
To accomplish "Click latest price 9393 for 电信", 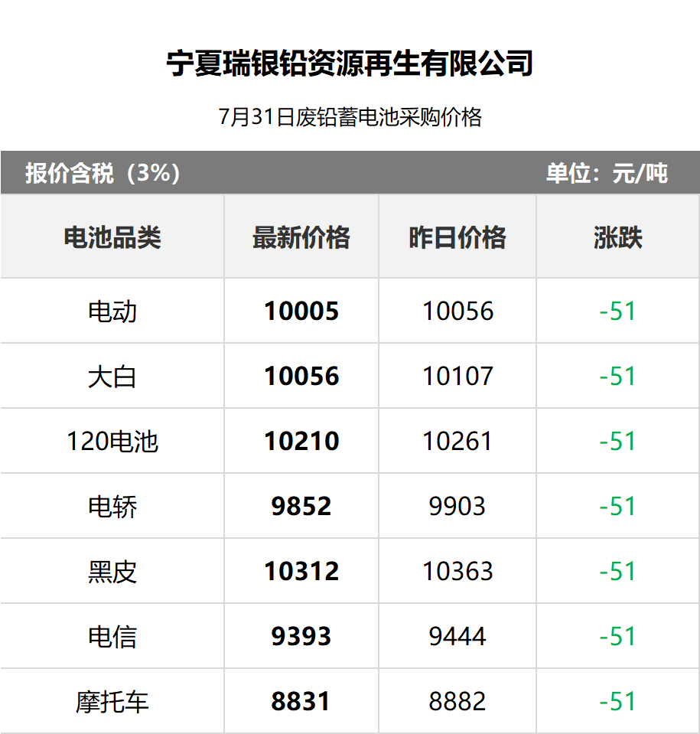I will 301,637.
